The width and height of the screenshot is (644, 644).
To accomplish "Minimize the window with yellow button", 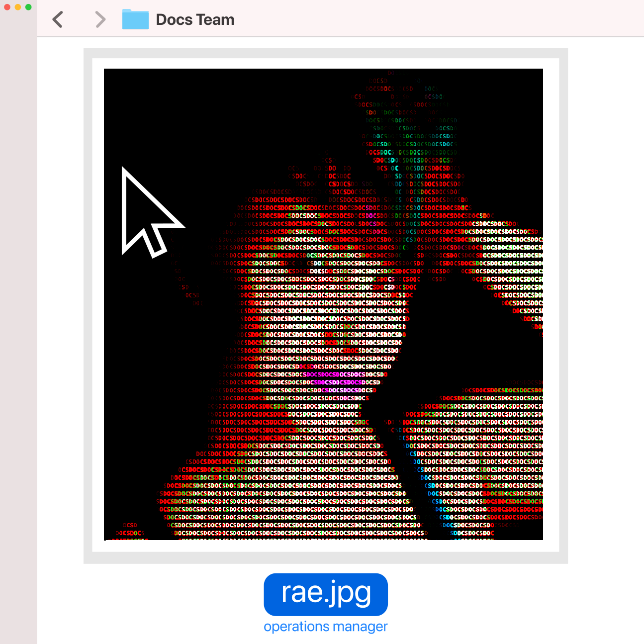I will 18,7.
